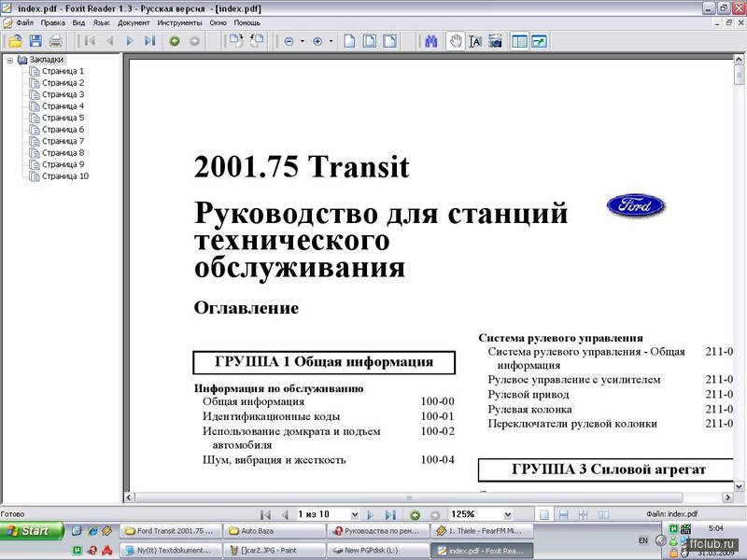Viewport: 747px width, 560px height.
Task: Open the Правка menu
Action: click(x=53, y=22)
